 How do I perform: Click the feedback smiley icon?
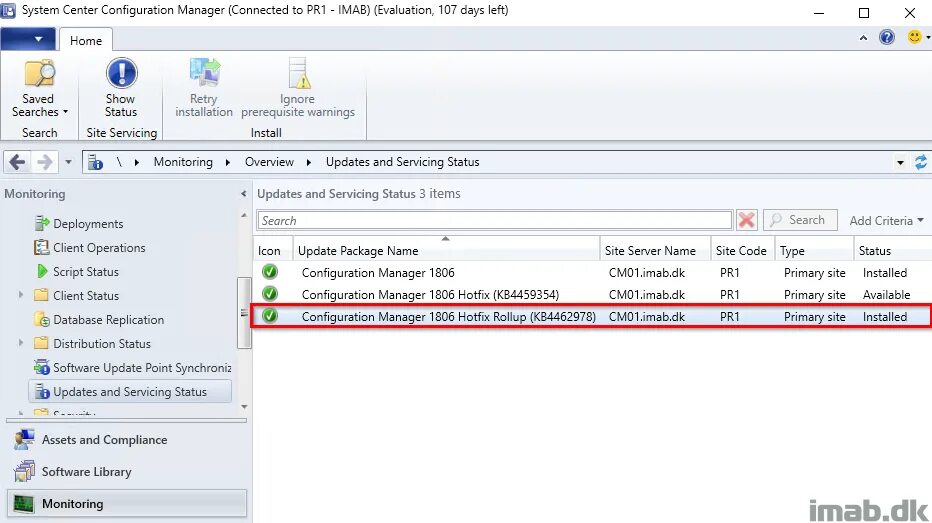tap(915, 37)
